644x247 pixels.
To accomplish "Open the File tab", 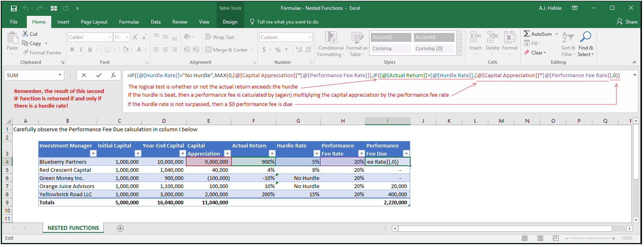I will point(14,22).
